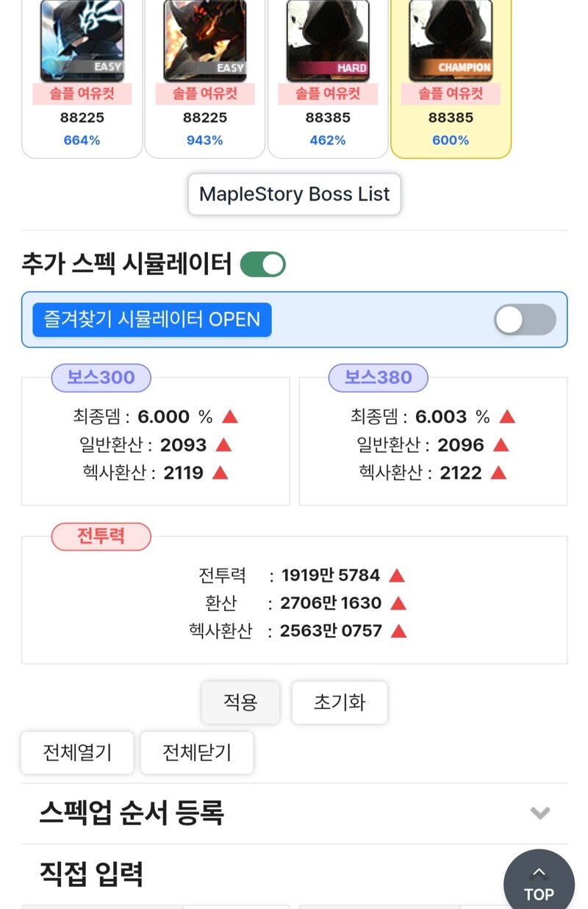Open the MapleStory Boss List
The width and height of the screenshot is (588, 909).
295,194
